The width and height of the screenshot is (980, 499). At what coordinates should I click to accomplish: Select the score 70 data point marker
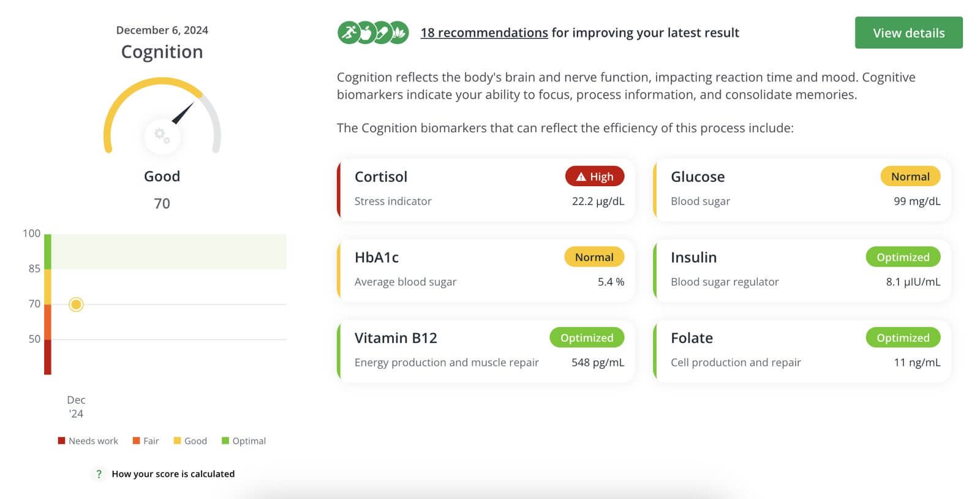(76, 304)
